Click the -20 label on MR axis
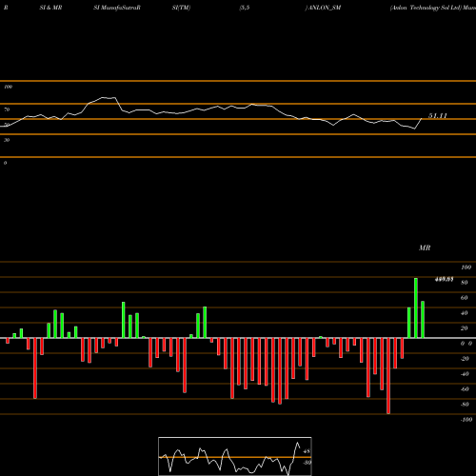This screenshot has width=476, height=476. pyautogui.click(x=465, y=359)
